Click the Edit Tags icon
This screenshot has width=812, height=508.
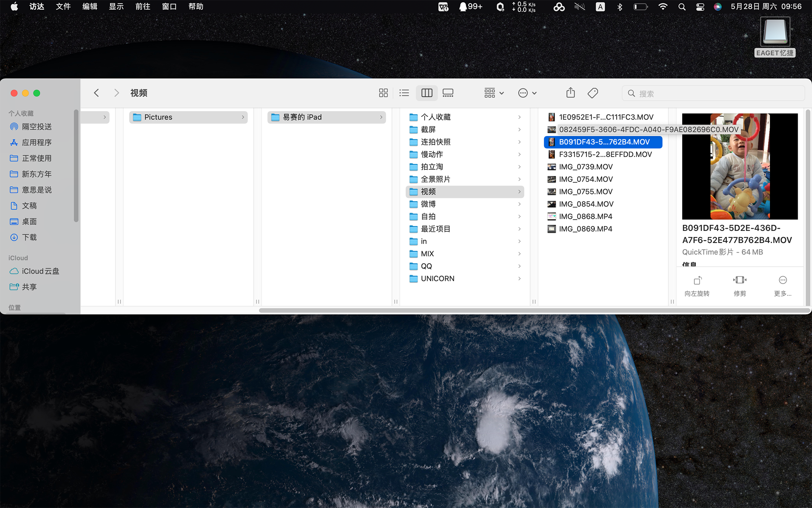pos(593,93)
